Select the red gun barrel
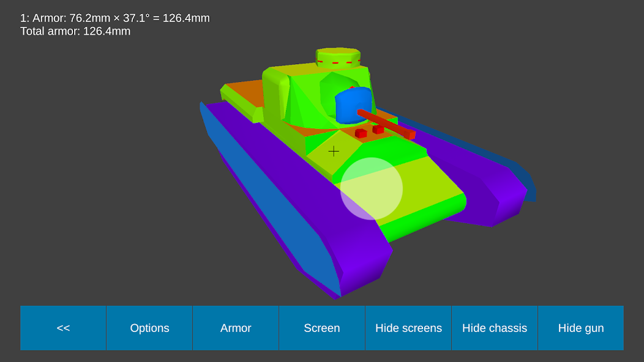Screen dimensions: 644x362 coord(386,124)
